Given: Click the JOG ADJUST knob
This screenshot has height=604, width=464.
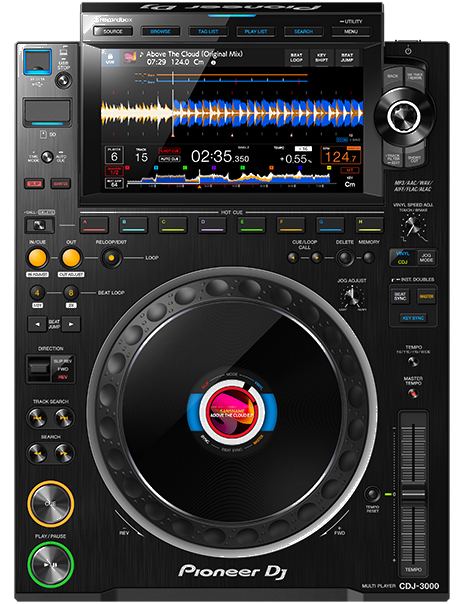Looking at the screenshot, I should pyautogui.click(x=352, y=296).
